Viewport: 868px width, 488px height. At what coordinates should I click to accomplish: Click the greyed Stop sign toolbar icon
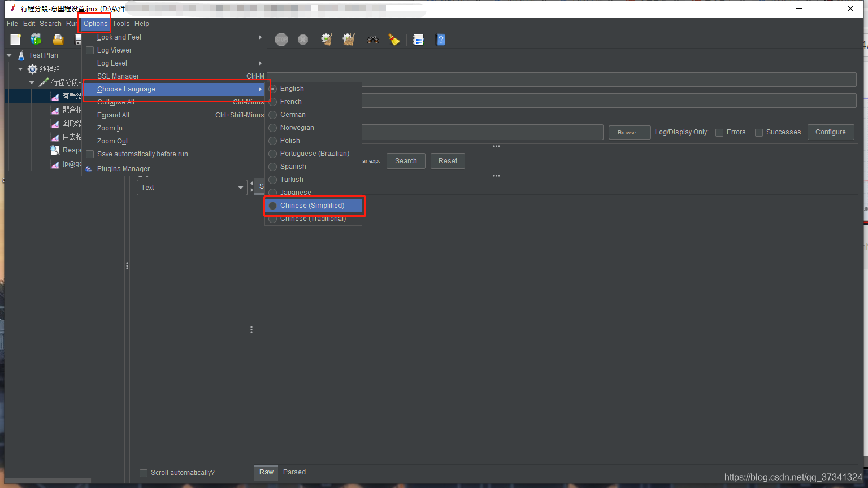pyautogui.click(x=281, y=40)
